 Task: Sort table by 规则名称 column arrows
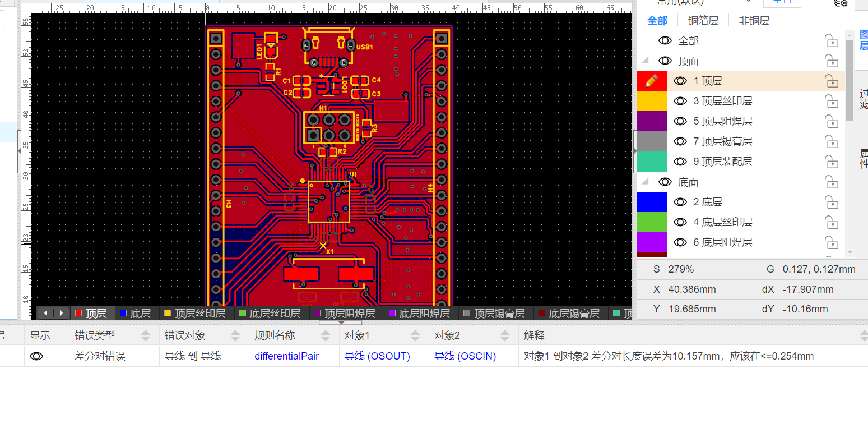click(326, 335)
